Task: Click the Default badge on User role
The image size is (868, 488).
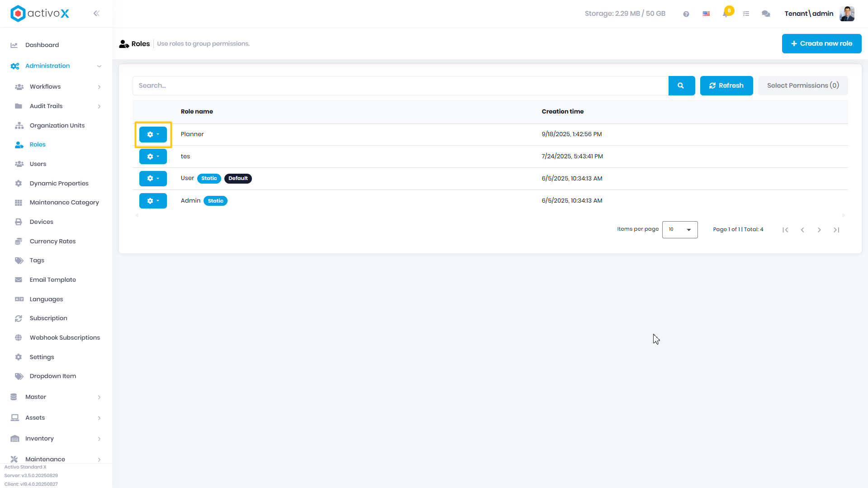Action: (238, 179)
